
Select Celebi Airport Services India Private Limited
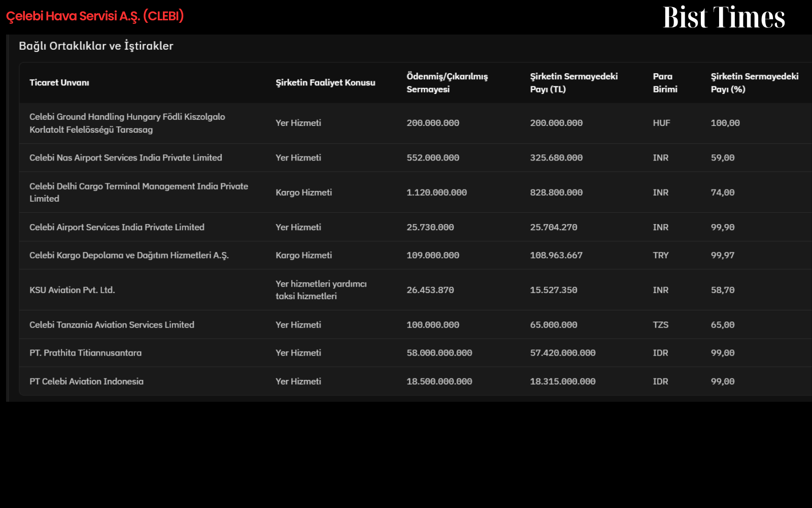(117, 227)
